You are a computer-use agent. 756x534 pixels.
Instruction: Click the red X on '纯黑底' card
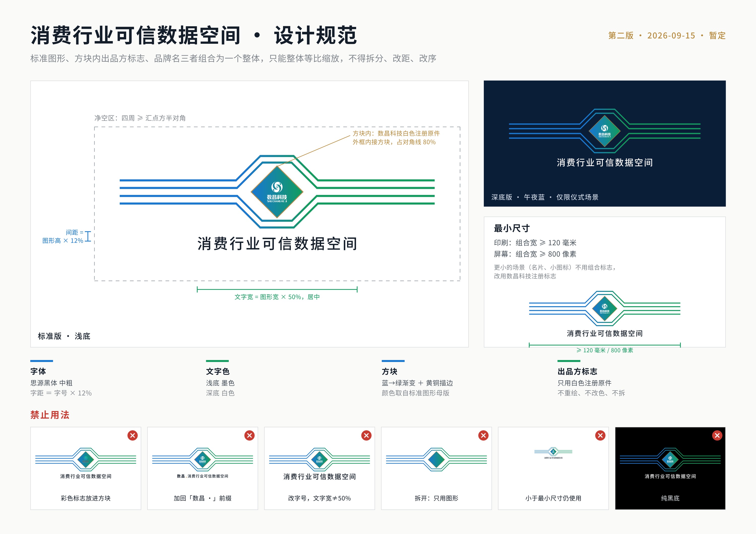point(717,435)
